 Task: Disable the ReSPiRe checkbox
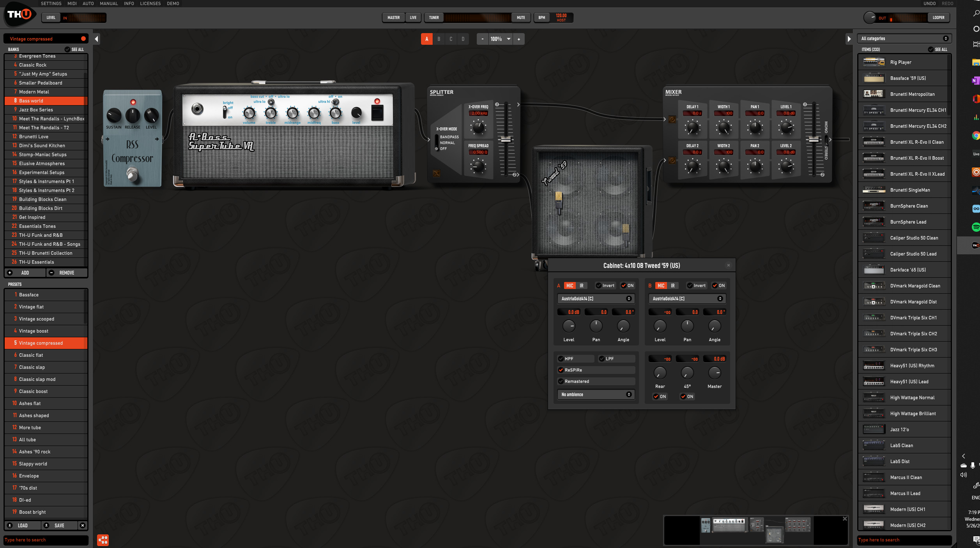tap(561, 370)
